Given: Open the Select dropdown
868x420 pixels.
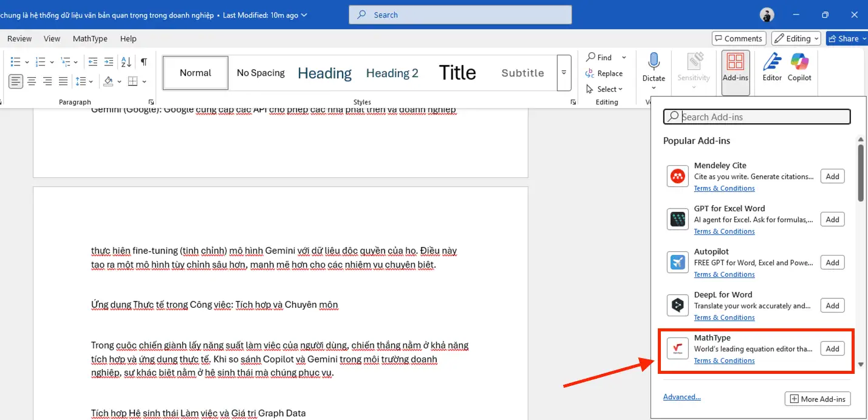Looking at the screenshot, I should click(x=605, y=89).
